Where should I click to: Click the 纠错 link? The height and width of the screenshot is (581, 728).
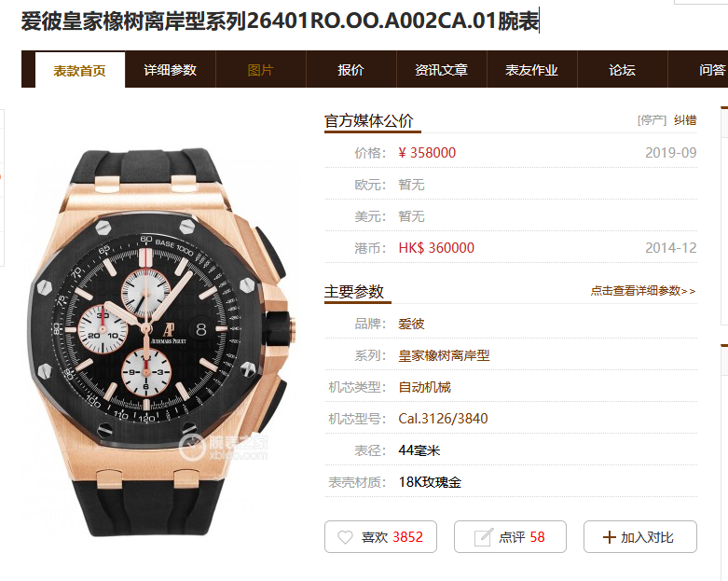click(x=685, y=120)
